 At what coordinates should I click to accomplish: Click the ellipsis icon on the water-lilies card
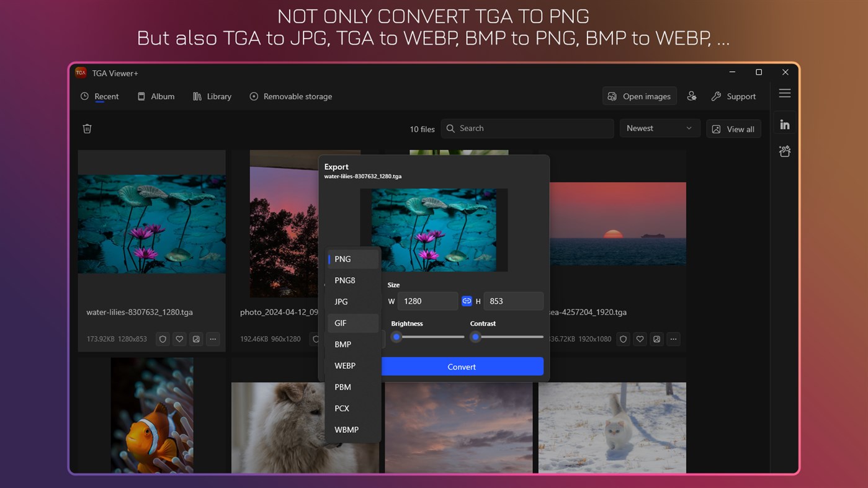tap(213, 339)
